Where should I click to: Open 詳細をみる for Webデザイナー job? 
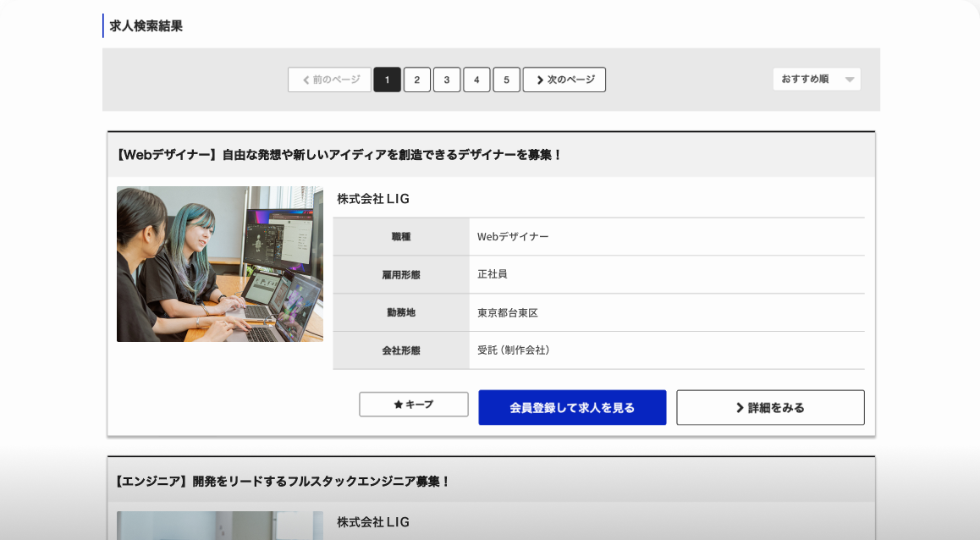pos(771,407)
